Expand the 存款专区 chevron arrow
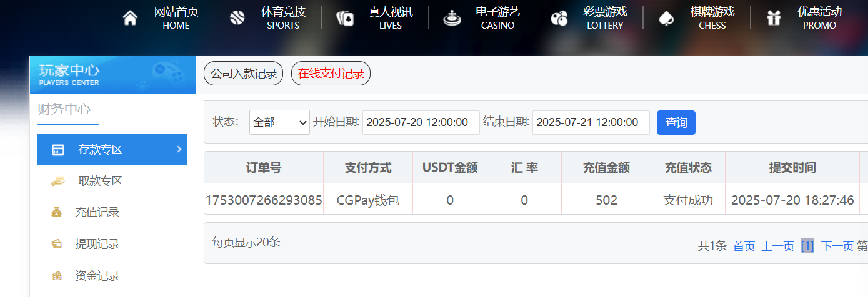Image resolution: width=868 pixels, height=297 pixels. pyautogui.click(x=179, y=149)
